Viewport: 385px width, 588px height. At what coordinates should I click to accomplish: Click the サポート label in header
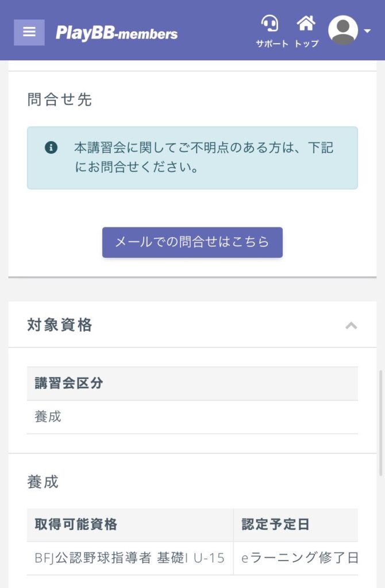(x=272, y=44)
